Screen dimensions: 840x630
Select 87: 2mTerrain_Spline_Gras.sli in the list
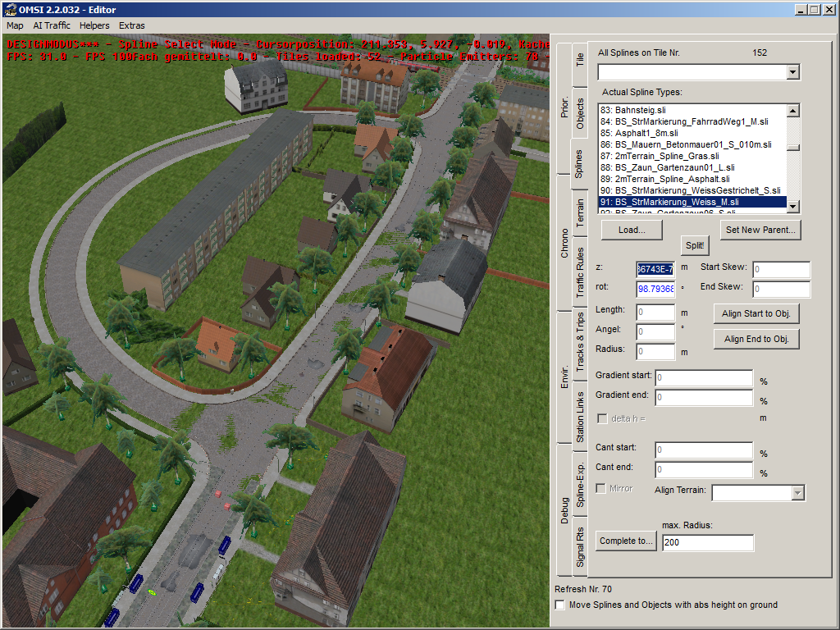pyautogui.click(x=660, y=156)
